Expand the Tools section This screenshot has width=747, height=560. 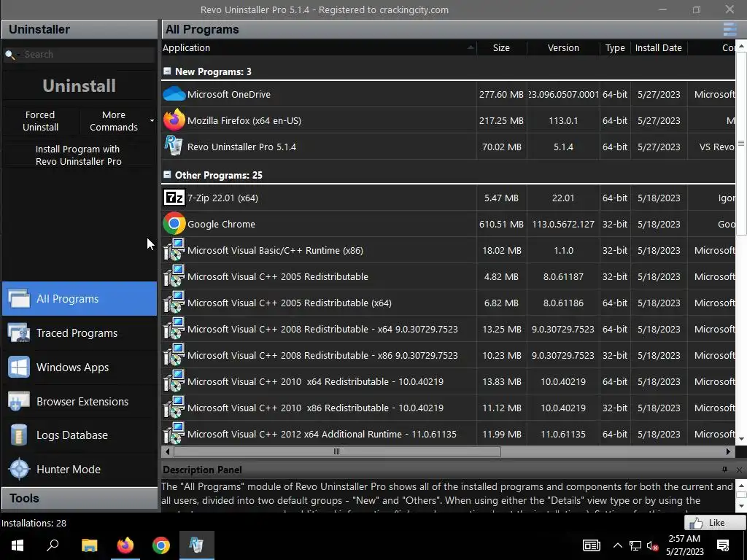tap(79, 498)
